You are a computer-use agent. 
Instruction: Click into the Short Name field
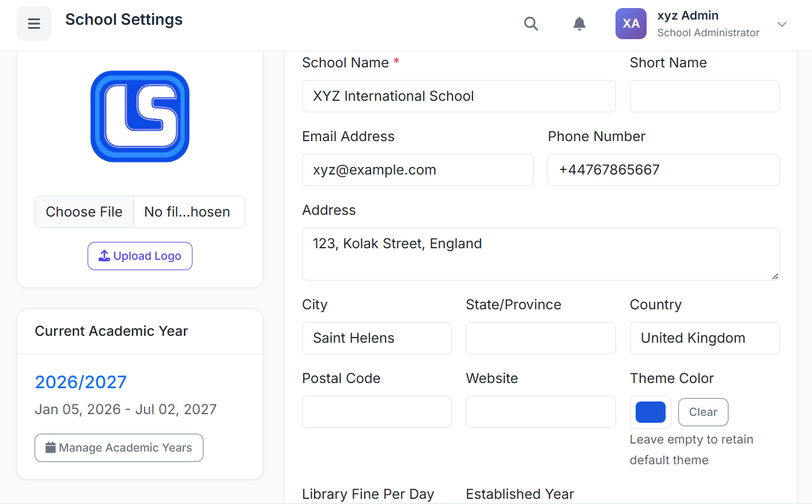coord(704,96)
